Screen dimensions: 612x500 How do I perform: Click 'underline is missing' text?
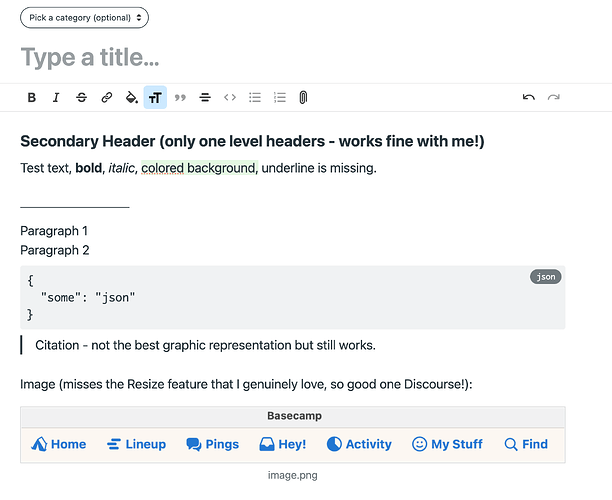(319, 168)
